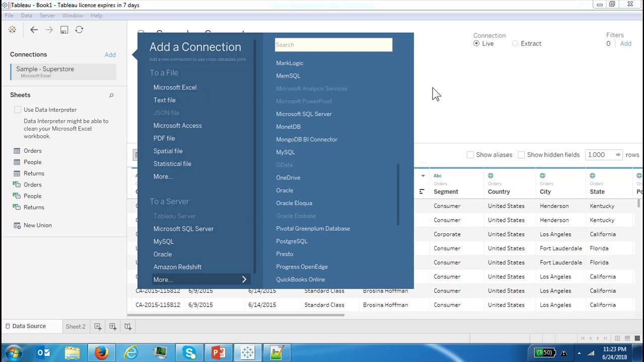This screenshot has height=362, width=644.
Task: Click the save icon in the toolbar
Action: pos(64,30)
